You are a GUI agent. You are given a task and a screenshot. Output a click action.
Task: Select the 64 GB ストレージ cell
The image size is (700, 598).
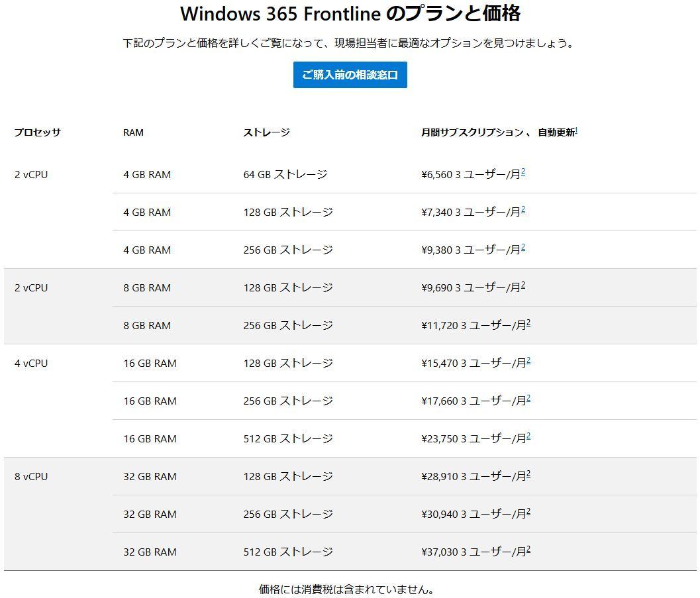coord(285,174)
